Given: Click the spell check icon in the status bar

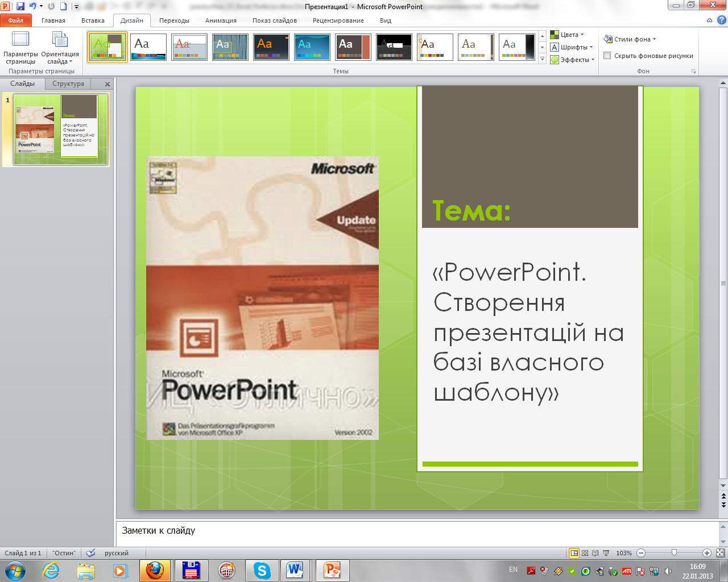Looking at the screenshot, I should (90, 553).
